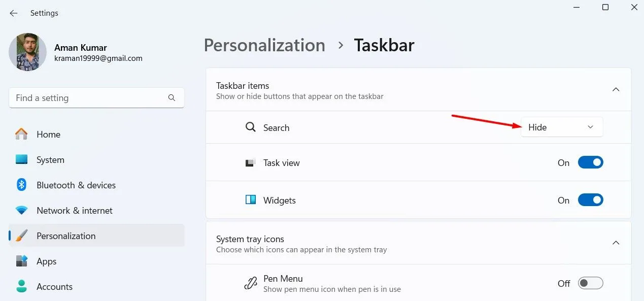Viewport: 644px width, 301px height.
Task: Click the Personalization paintbrush icon
Action: (21, 236)
